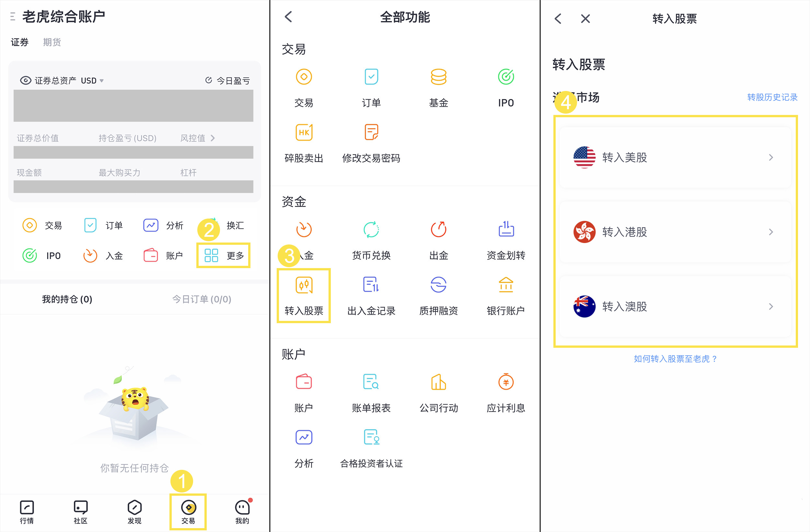
Task: Open 质押融资 pledge financing
Action: pyautogui.click(x=439, y=296)
